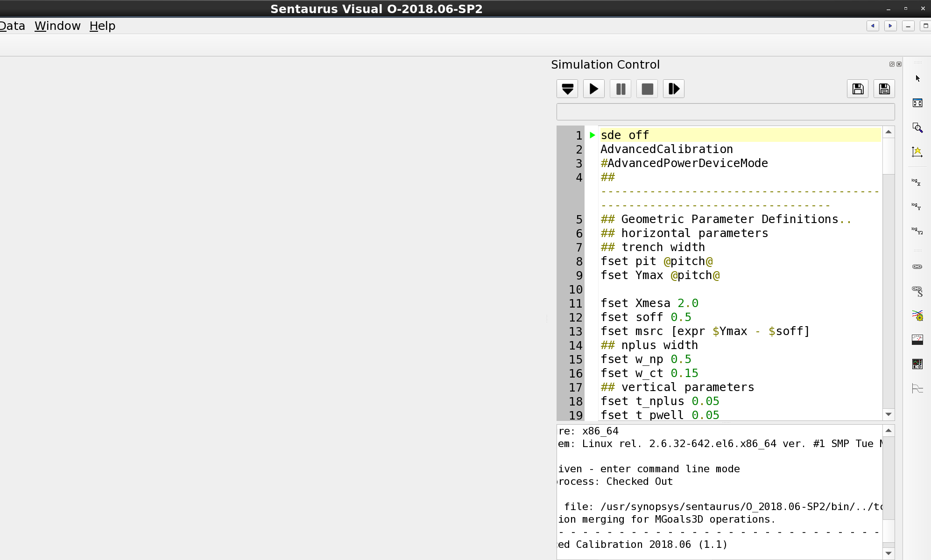Screen dimensions: 931x560
Task: Open the load script dropdown button
Action: [567, 89]
